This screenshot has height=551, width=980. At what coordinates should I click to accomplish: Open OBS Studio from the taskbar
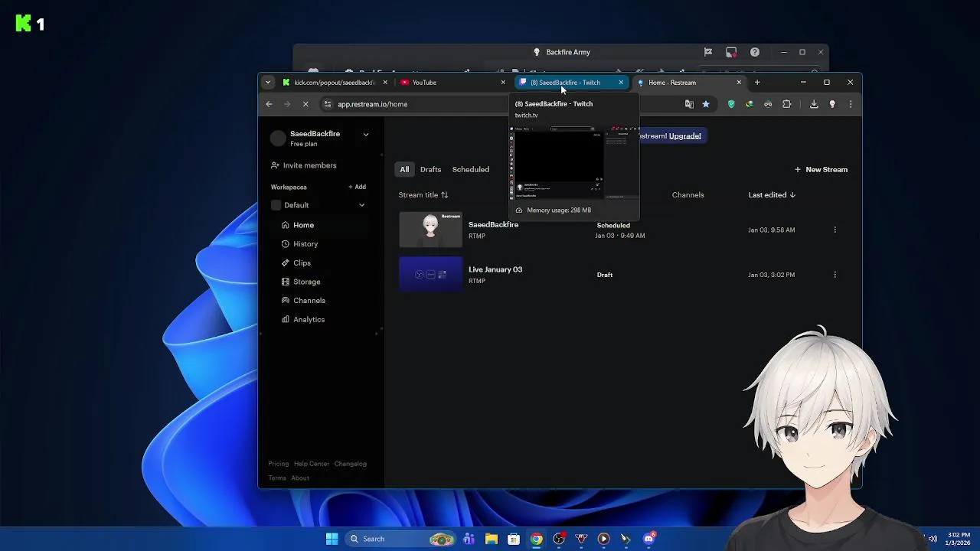point(559,539)
